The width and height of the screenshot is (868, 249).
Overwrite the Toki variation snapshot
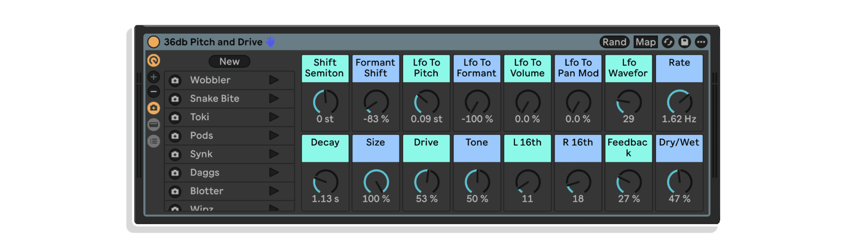[175, 117]
